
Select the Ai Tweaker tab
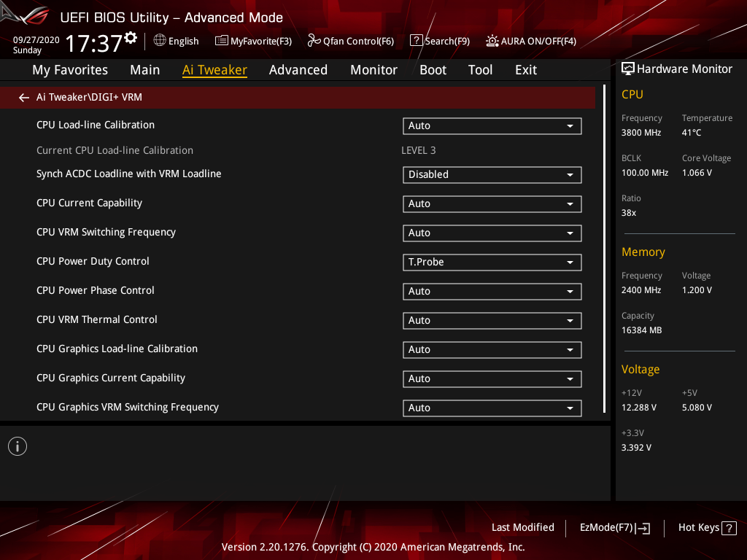coord(214,70)
